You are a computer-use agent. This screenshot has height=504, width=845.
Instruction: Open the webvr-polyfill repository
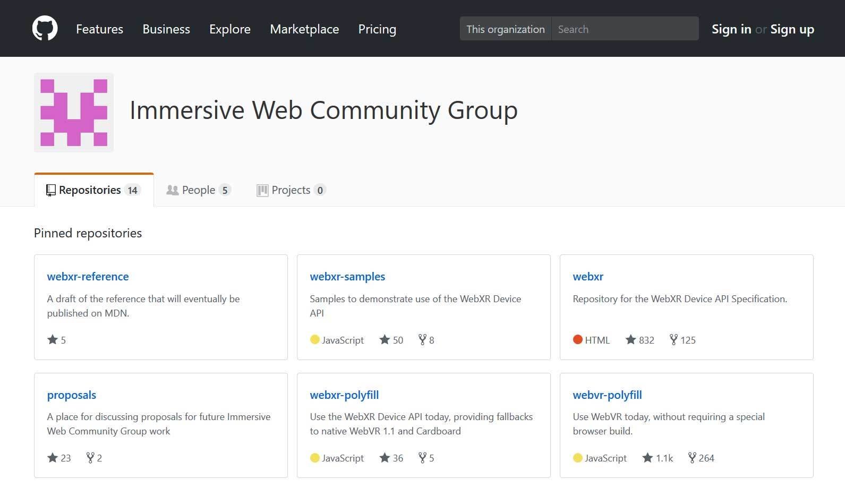pyautogui.click(x=607, y=395)
